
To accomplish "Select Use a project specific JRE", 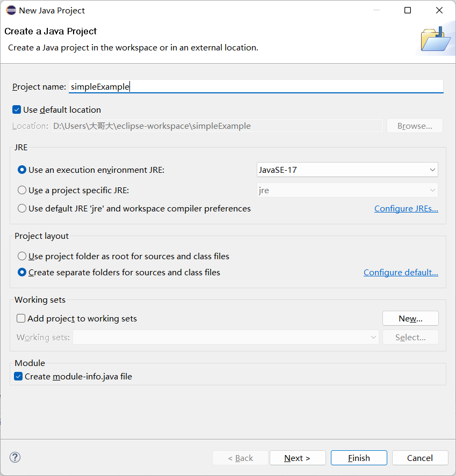I will (x=22, y=191).
